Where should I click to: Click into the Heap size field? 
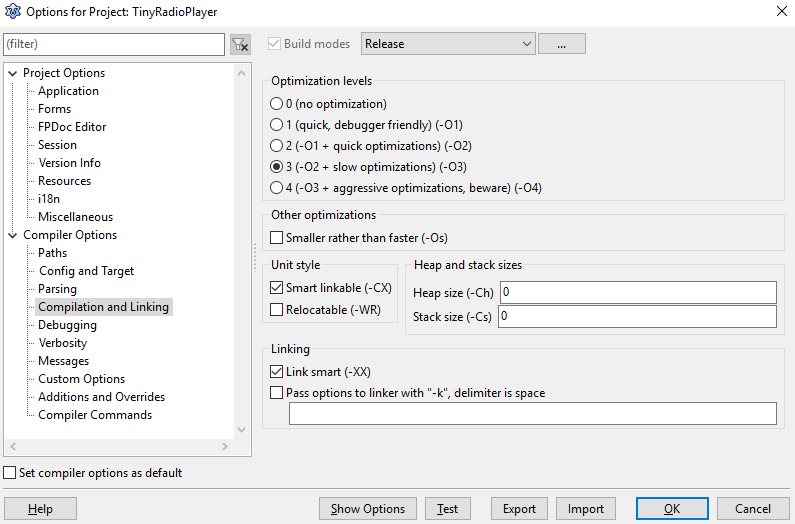638,293
